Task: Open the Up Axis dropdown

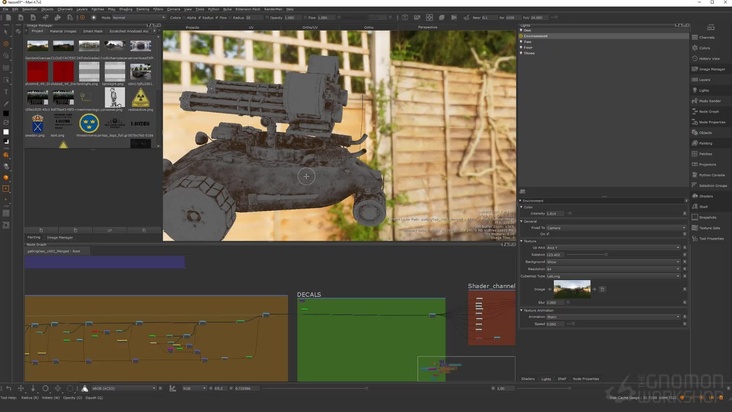Action: coord(612,248)
